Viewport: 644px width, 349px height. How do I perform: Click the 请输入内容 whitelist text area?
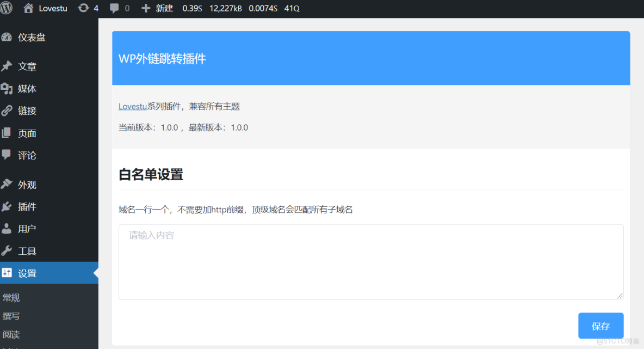370,260
